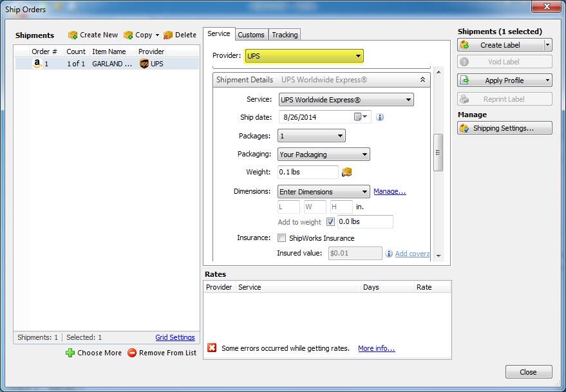Click the Length dimension field
Image resolution: width=566 pixels, height=392 pixels.
point(288,207)
